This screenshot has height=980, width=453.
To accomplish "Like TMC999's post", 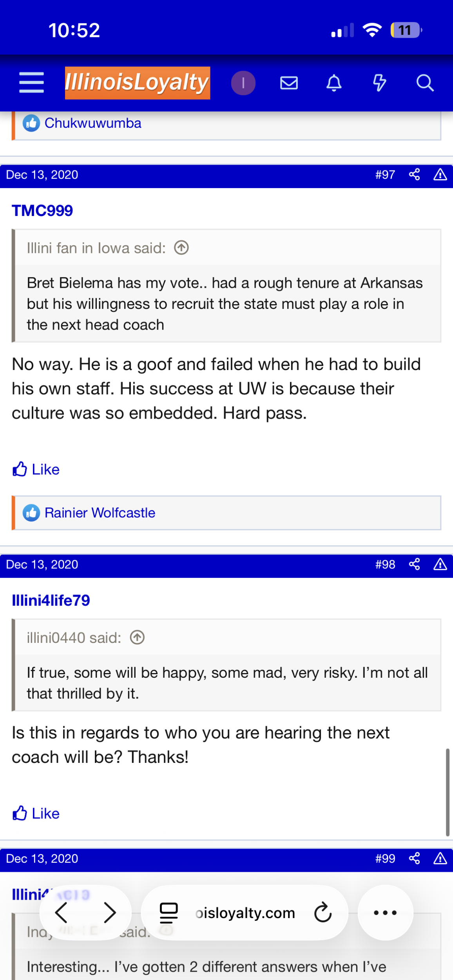I will (x=36, y=469).
